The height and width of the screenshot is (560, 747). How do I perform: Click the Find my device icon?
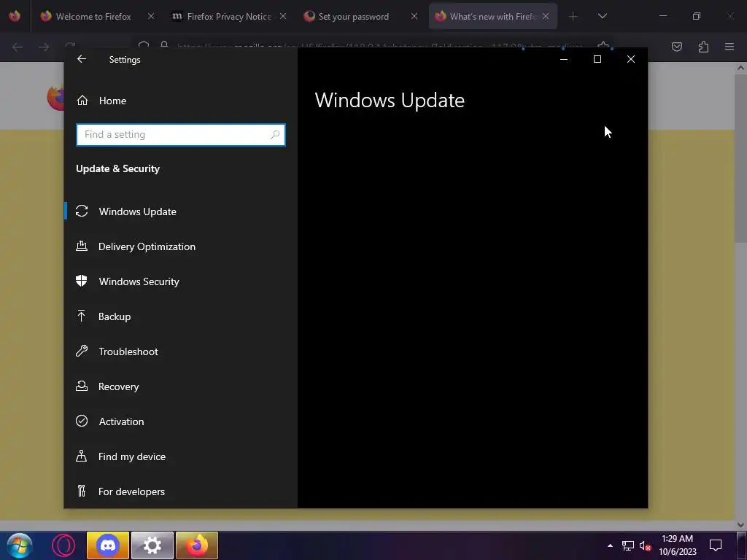(82, 456)
